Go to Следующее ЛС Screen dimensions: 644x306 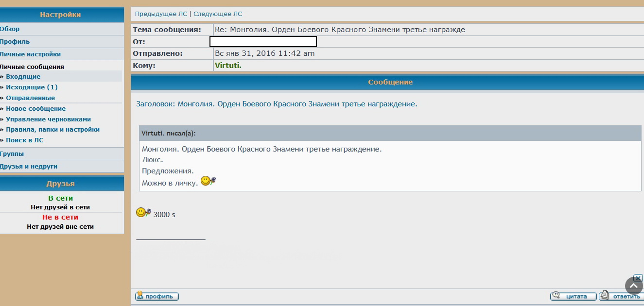coord(218,14)
